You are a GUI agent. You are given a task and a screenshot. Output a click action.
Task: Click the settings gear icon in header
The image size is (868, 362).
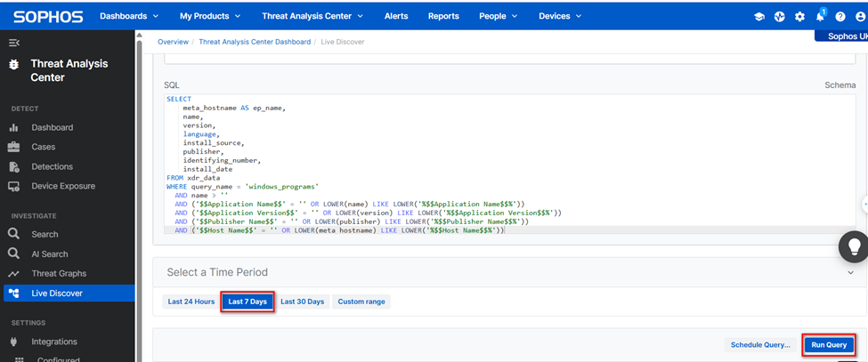pos(799,17)
